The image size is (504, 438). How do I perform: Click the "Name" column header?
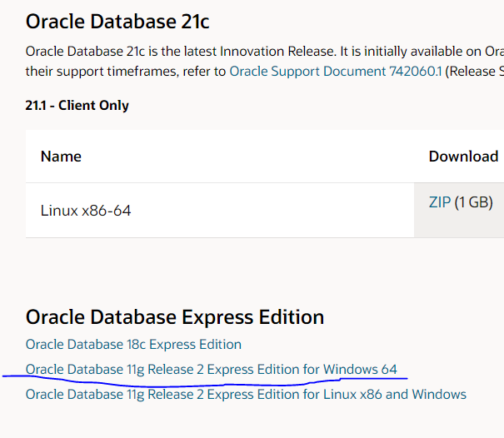[x=61, y=157]
